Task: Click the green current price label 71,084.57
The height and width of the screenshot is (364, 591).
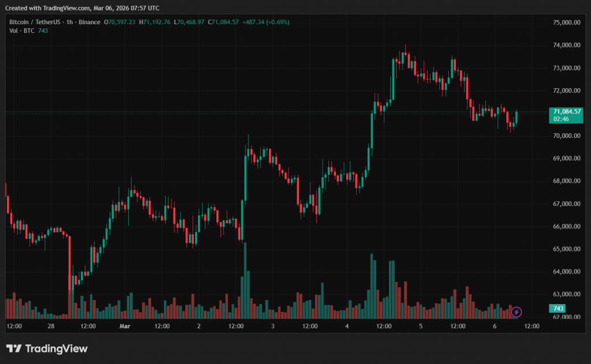Action: click(566, 111)
